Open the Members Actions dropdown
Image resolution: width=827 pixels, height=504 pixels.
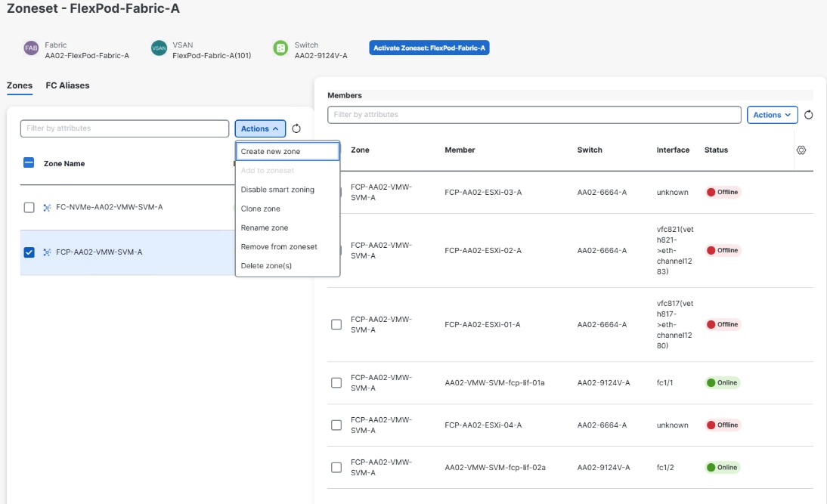pyautogui.click(x=772, y=115)
